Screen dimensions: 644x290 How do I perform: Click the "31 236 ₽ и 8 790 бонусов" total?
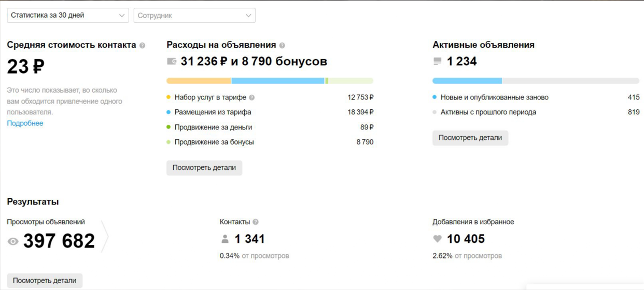(254, 62)
